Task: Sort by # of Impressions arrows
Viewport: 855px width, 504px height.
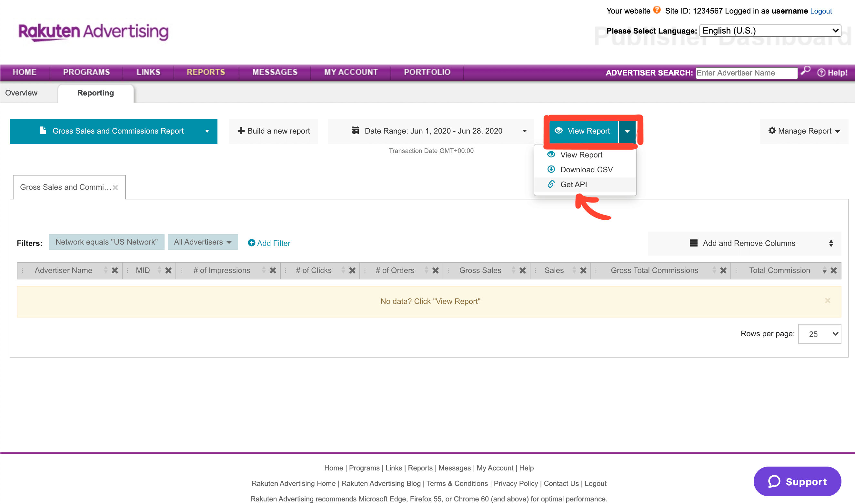Action: click(x=264, y=270)
